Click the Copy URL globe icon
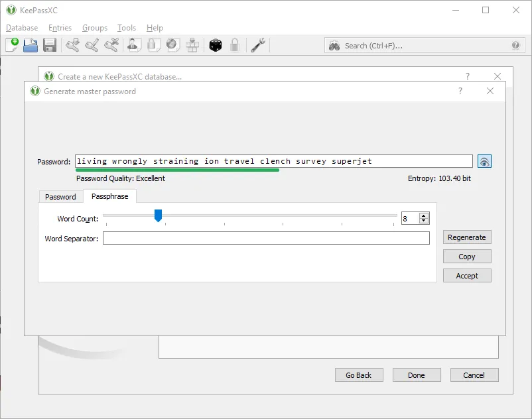Image resolution: width=532 pixels, height=419 pixels. [172, 45]
